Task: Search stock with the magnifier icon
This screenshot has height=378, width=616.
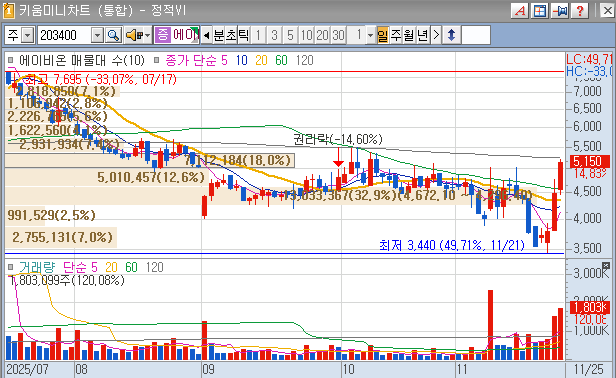Action: [114, 35]
